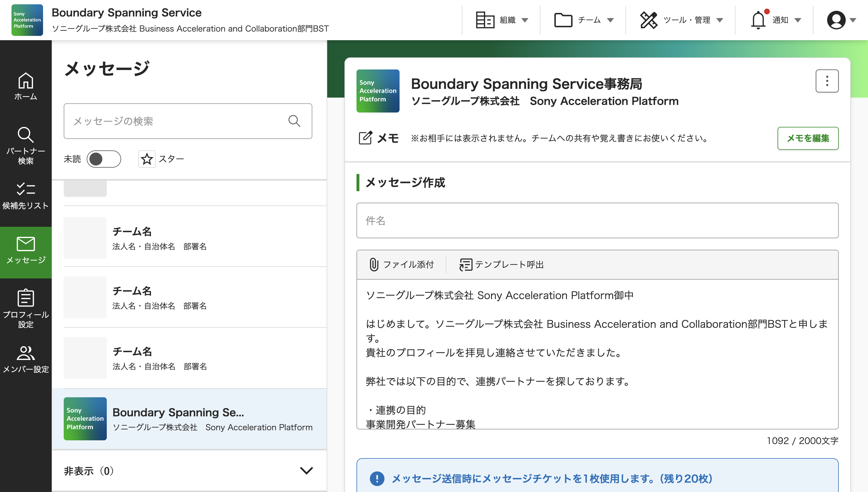The width and height of the screenshot is (868, 492).
Task: Click the スター filter label
Action: [171, 159]
